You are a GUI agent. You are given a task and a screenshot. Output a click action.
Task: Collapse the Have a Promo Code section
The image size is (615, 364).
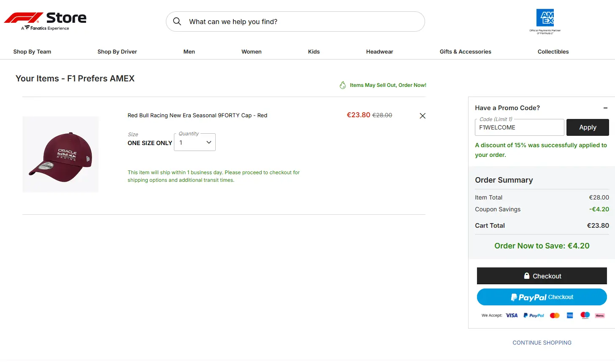point(605,108)
